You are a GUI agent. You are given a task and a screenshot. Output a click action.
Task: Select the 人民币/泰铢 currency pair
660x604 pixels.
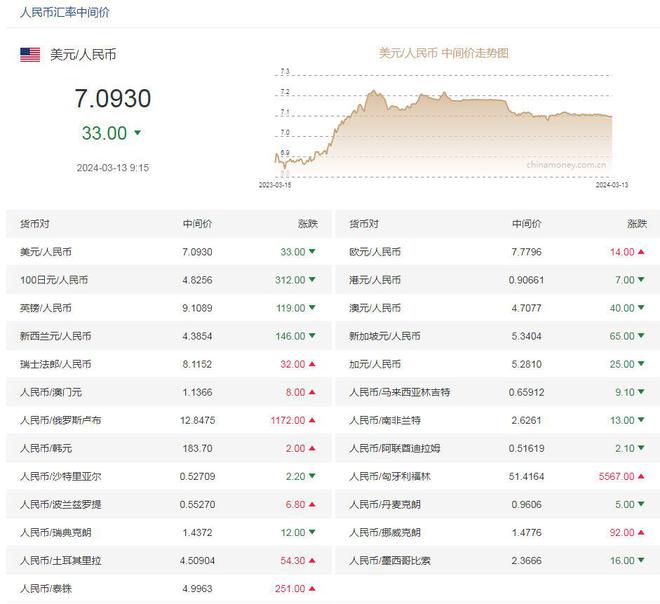point(46,588)
